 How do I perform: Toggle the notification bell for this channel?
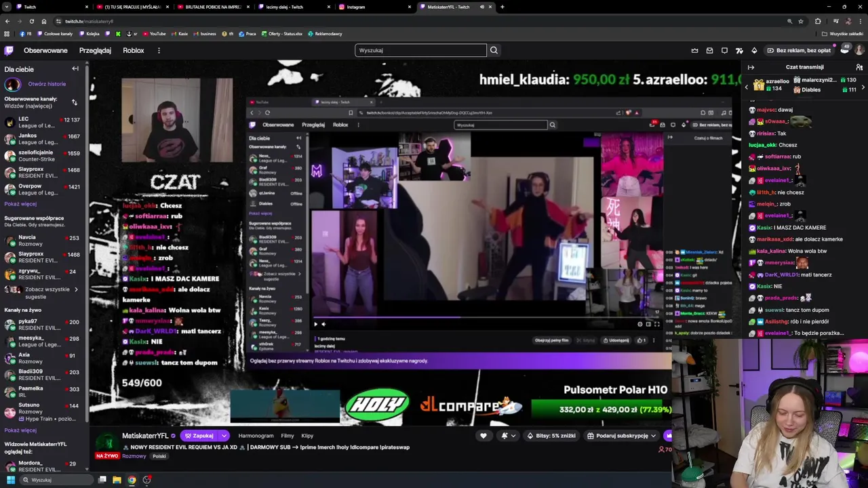tap(504, 436)
